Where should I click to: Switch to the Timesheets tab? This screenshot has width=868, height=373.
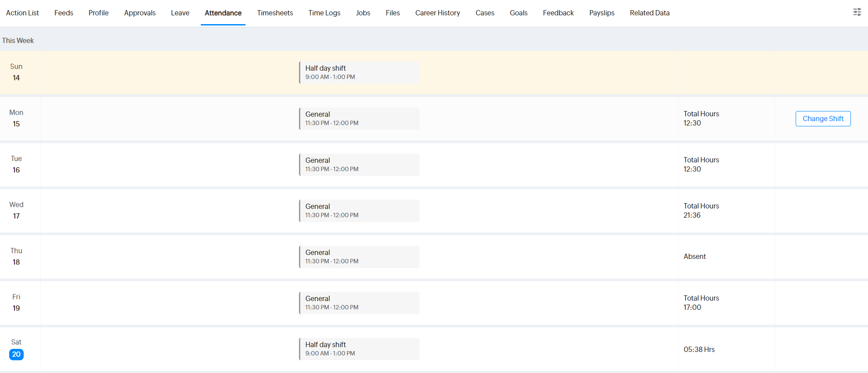click(275, 13)
